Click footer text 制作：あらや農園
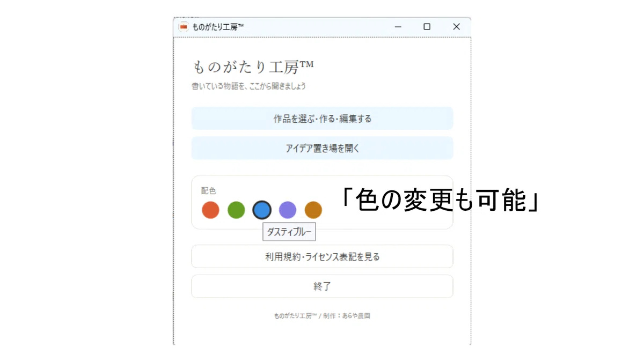 tap(347, 316)
